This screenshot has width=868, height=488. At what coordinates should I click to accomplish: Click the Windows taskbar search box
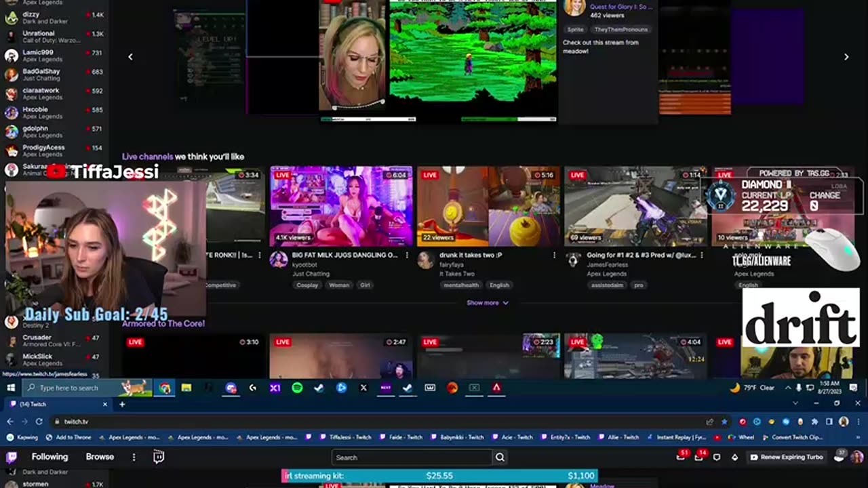(x=87, y=388)
